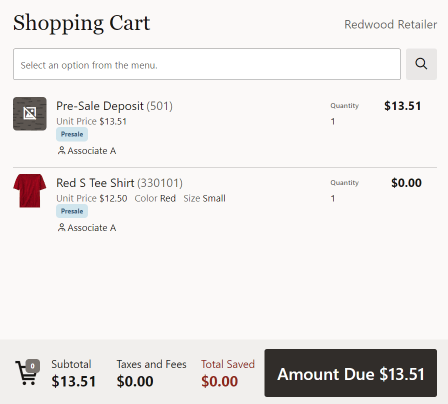Click the $0.00 price of Tee Shirt

(x=406, y=183)
